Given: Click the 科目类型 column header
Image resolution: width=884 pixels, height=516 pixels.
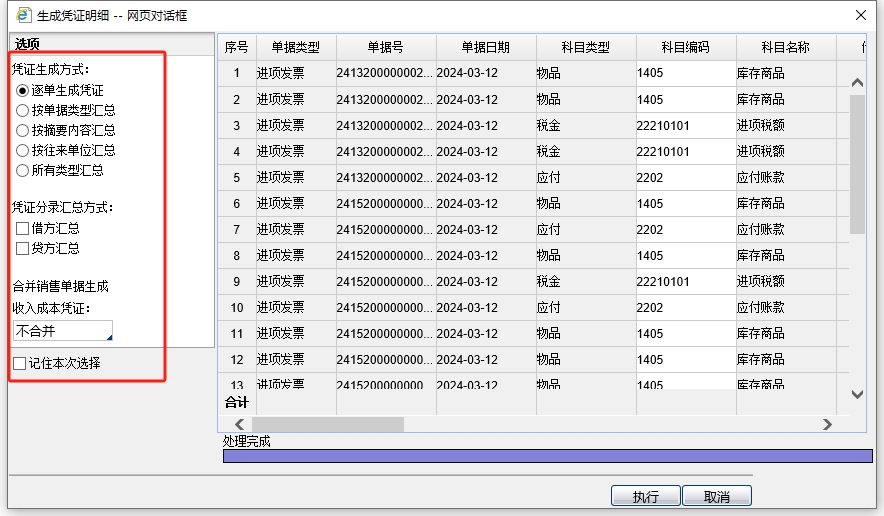Looking at the screenshot, I should [586, 47].
